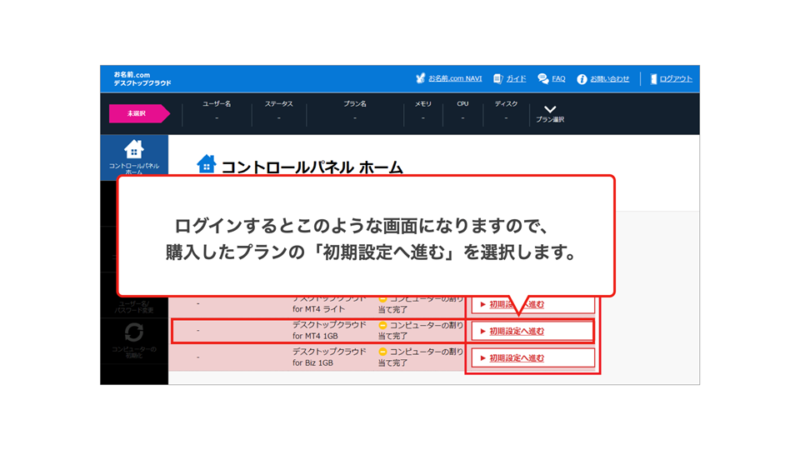Click the ステータス header column
This screenshot has height=450, width=800.
(279, 104)
